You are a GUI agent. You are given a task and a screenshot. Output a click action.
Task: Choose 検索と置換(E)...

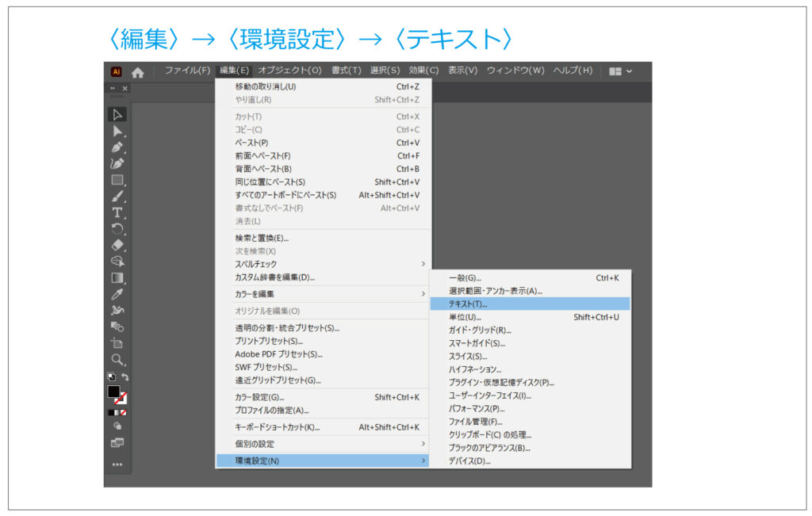[323, 238]
